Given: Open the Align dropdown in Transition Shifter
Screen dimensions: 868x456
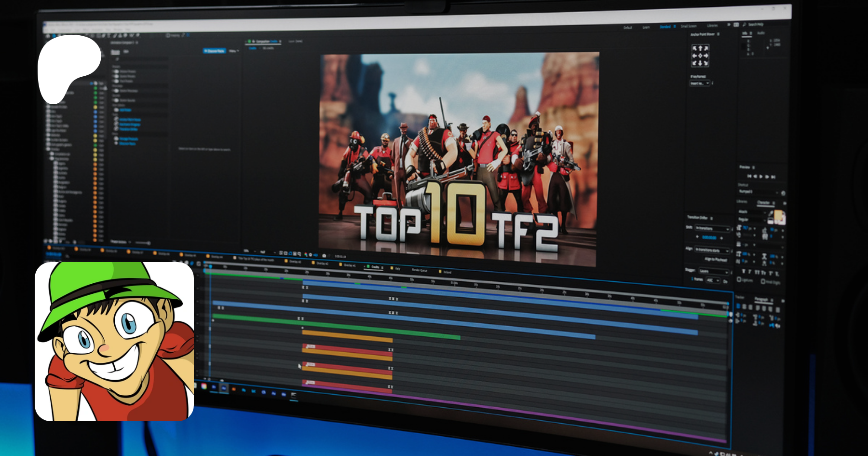Looking at the screenshot, I should coord(713,250).
